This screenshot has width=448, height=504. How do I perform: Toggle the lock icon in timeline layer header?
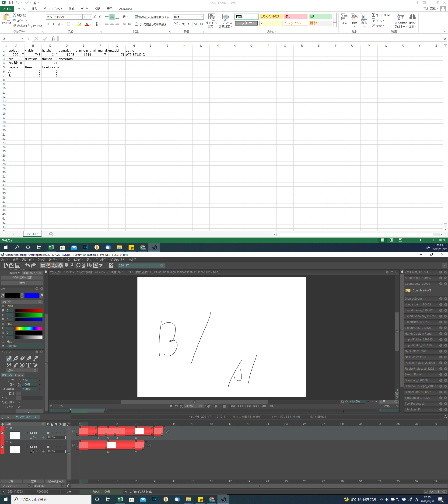pos(52,424)
